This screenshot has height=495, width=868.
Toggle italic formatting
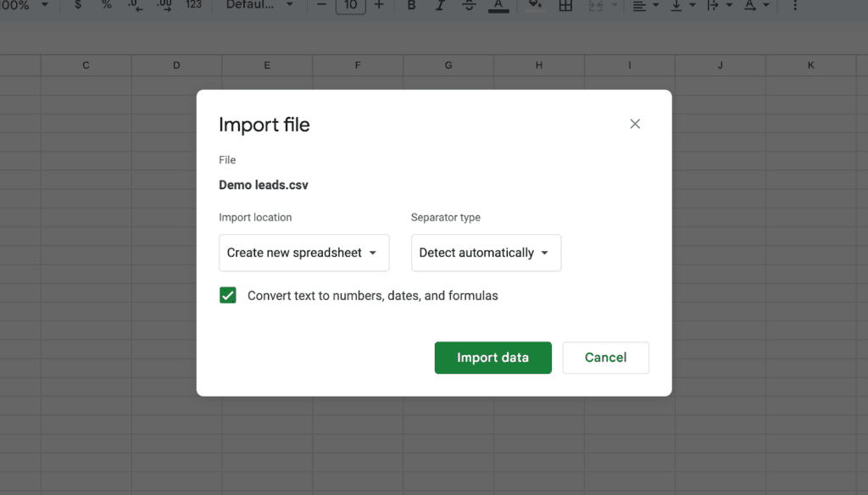[x=440, y=6]
